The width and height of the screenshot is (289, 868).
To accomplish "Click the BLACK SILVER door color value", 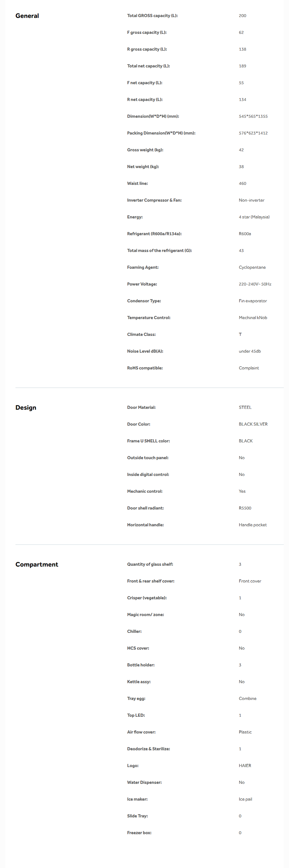I will 253,424.
